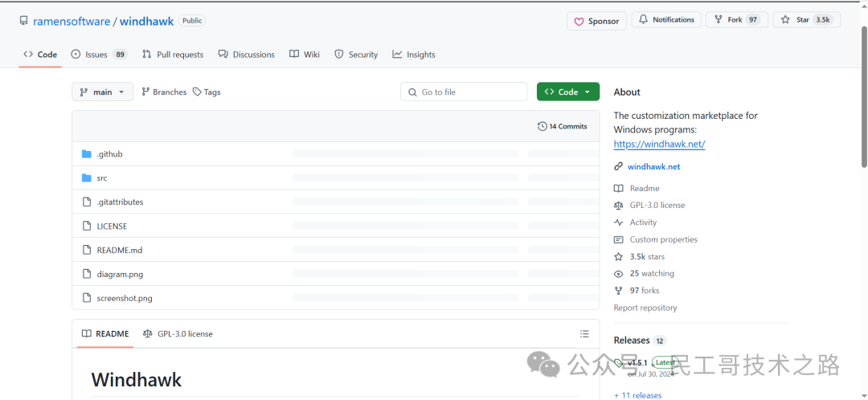Click the folder icon for src
This screenshot has height=400, width=868.
tap(86, 178)
